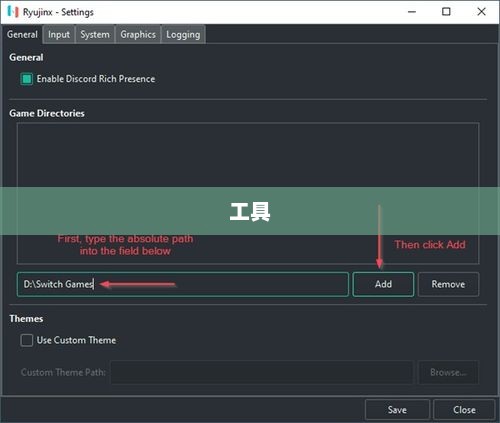Minimize the Ryujinx Settings window
The image size is (500, 423).
412,12
